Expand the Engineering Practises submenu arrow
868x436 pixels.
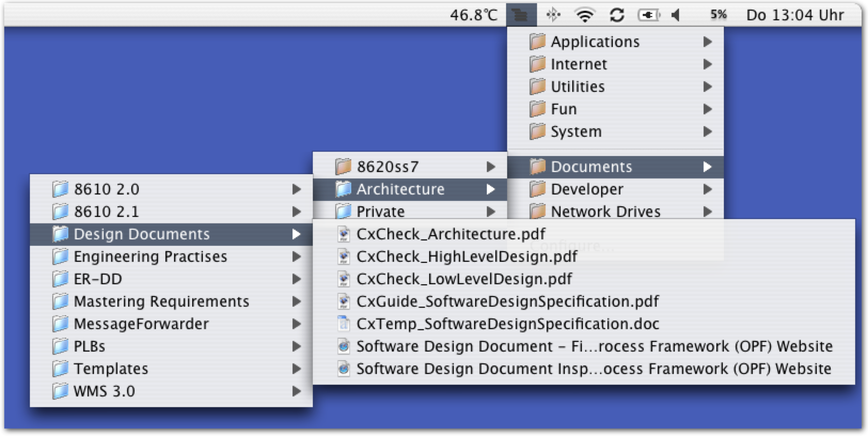[x=296, y=256]
